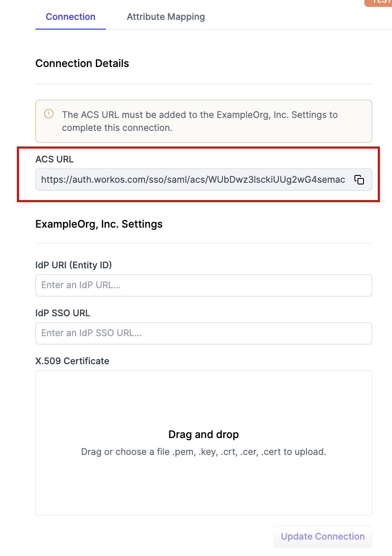Screen dimensions: 392x556
Task: Click the warning icon in the alert banner
Action: [x=49, y=114]
